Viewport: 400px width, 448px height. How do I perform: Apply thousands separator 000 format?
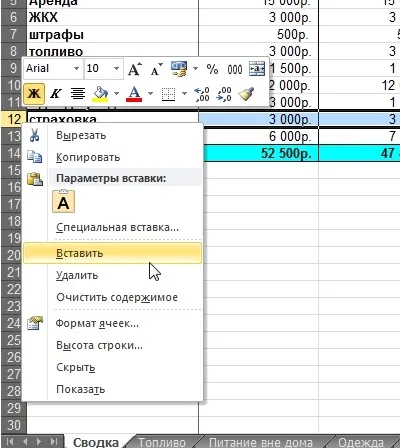235,69
